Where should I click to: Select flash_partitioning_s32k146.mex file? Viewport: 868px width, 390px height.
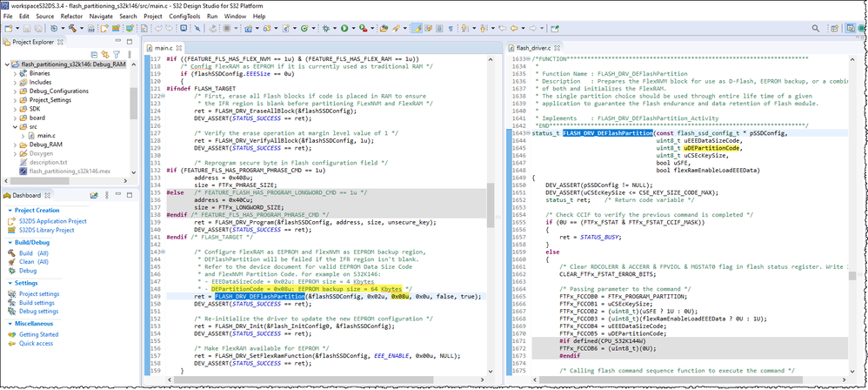click(70, 171)
